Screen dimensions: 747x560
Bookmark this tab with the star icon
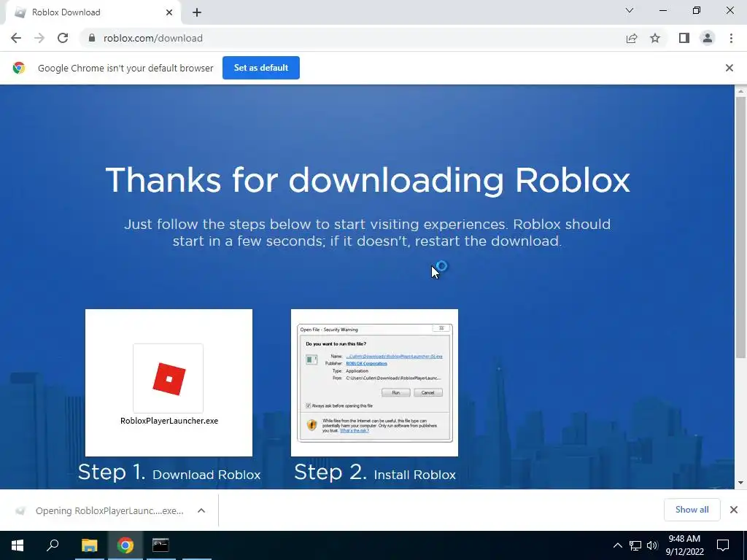[x=655, y=38]
